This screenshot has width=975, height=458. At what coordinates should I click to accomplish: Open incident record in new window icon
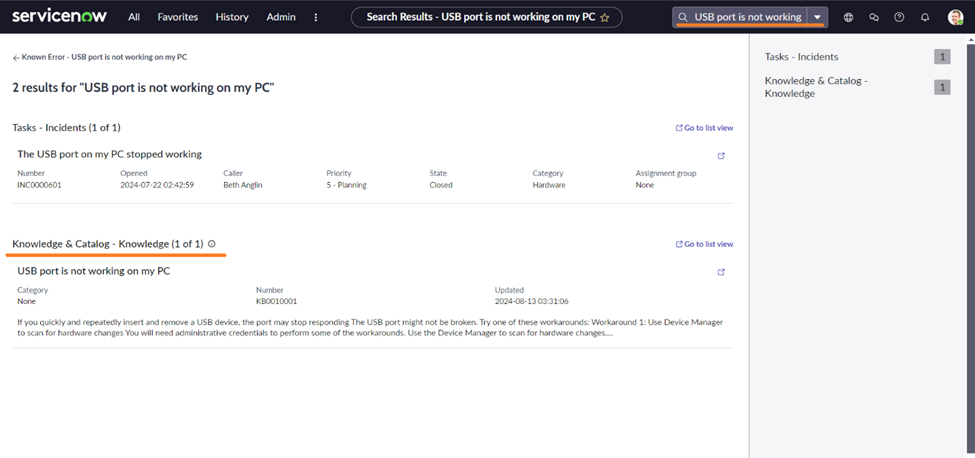[x=721, y=155]
